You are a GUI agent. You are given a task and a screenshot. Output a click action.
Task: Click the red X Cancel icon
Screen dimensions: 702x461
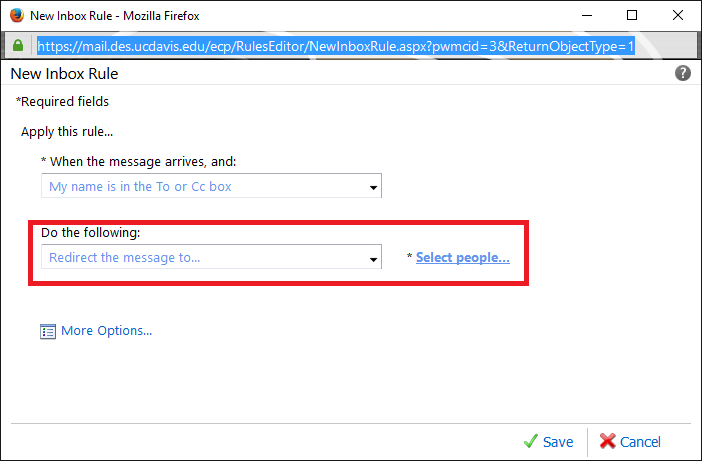click(608, 441)
